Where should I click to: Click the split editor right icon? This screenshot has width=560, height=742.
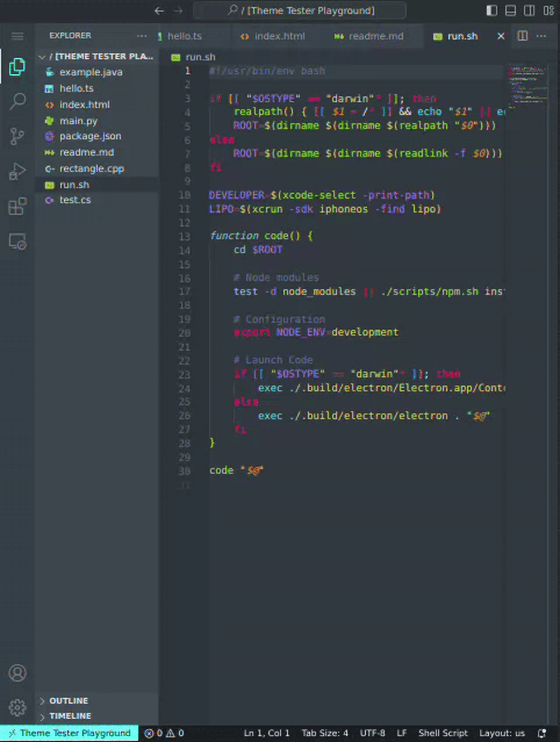(x=522, y=36)
